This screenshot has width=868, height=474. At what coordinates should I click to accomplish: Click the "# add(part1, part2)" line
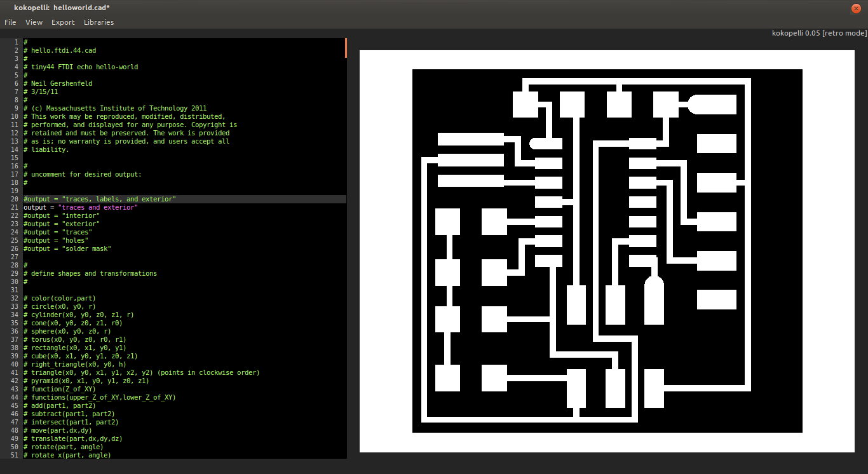(60, 405)
